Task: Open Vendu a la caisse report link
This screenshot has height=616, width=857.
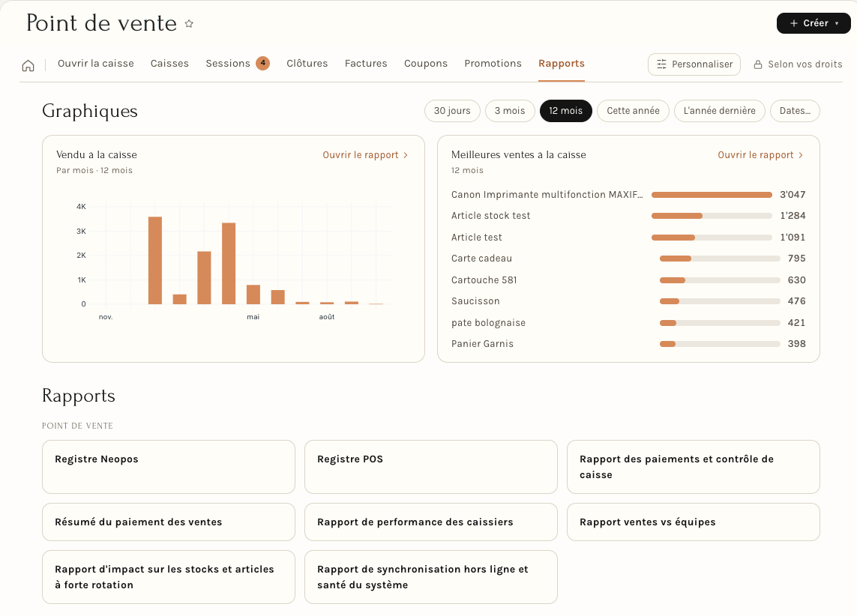Action: [x=365, y=155]
